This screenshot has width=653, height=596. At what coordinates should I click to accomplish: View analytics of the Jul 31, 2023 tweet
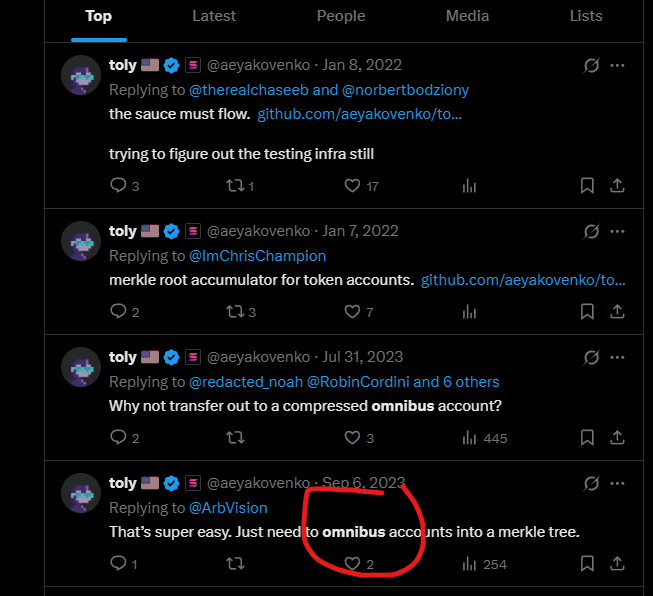point(470,438)
